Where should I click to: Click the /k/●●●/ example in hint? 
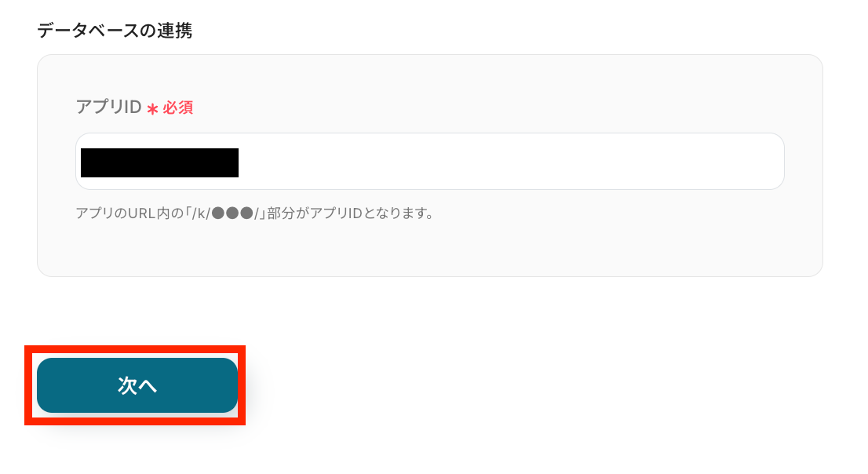225,213
